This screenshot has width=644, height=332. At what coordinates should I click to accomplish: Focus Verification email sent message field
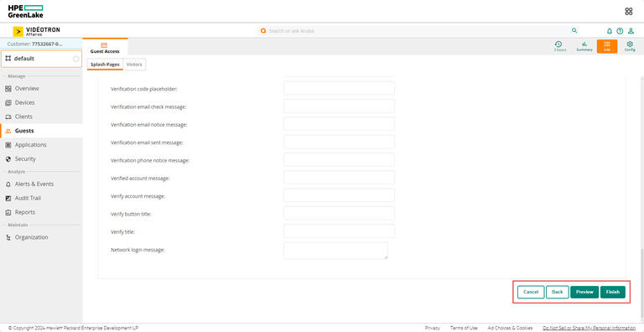pos(339,142)
